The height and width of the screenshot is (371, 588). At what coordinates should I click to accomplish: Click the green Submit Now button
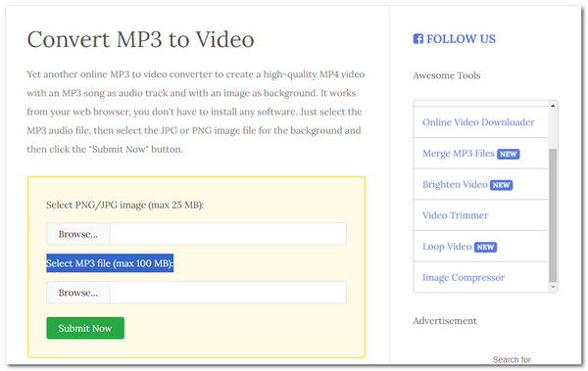click(x=85, y=328)
